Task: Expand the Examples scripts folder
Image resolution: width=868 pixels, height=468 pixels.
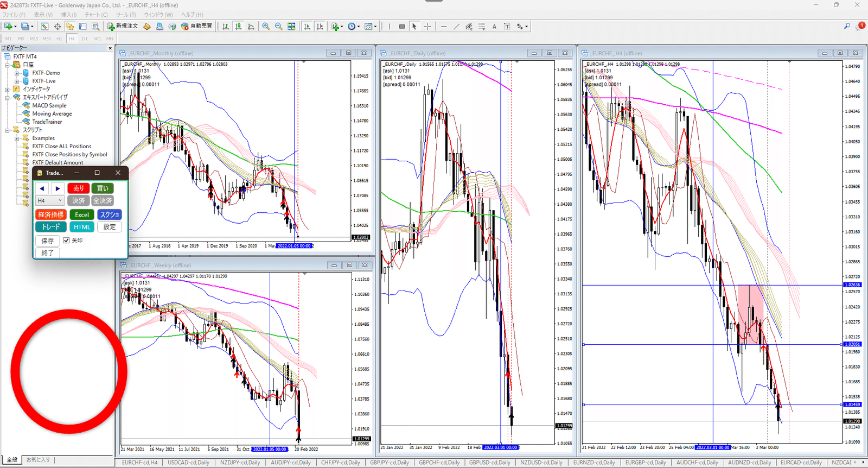Action: (x=17, y=138)
